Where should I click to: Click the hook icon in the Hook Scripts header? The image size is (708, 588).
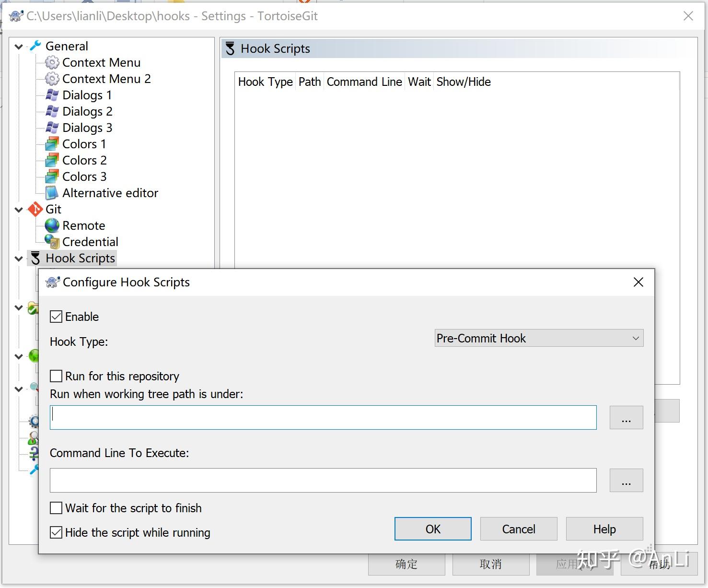[x=230, y=48]
